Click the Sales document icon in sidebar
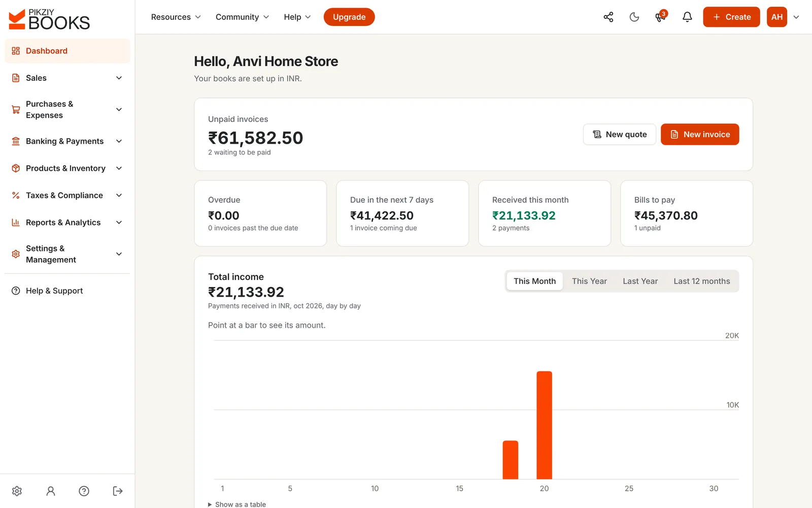This screenshot has height=508, width=812. (x=16, y=78)
